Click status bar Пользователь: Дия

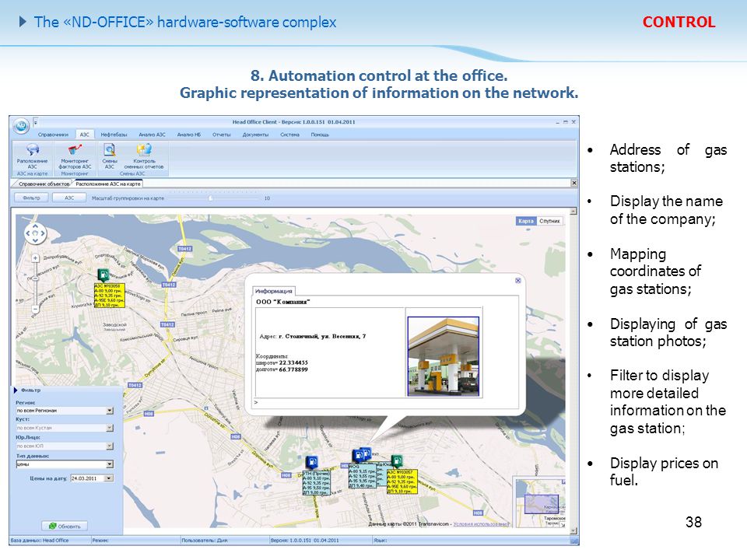point(205,541)
